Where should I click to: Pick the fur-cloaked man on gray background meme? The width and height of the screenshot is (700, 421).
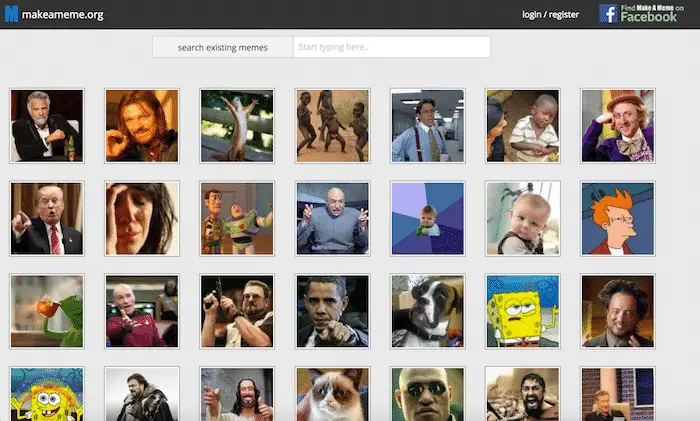coord(142,394)
